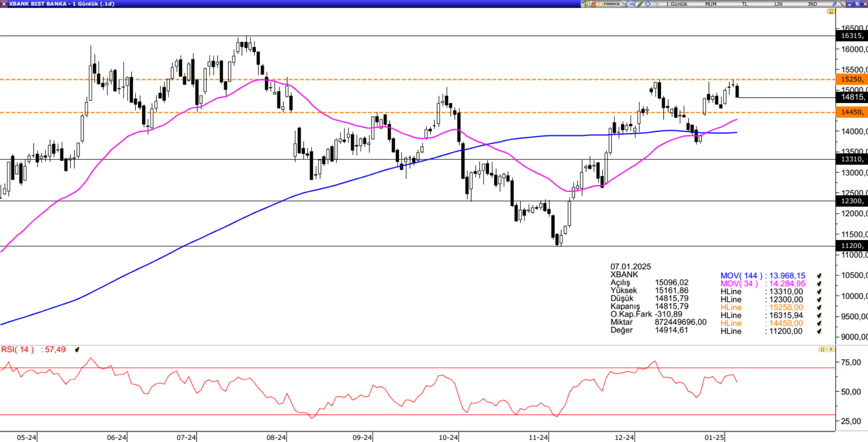Click the 01-25 date axis label

(715, 437)
